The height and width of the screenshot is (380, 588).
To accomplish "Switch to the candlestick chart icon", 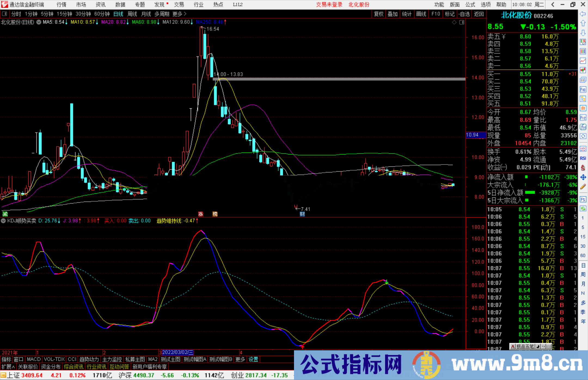I will (x=583, y=70).
